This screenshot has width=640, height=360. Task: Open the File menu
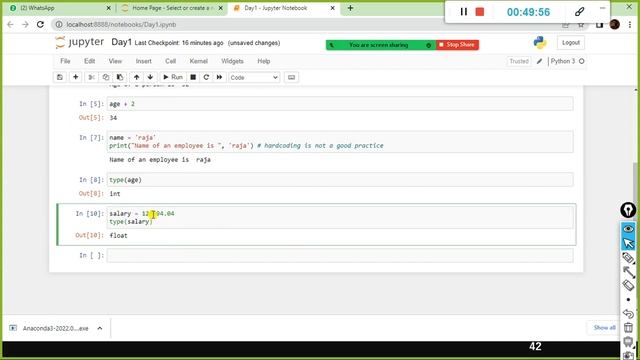65,61
